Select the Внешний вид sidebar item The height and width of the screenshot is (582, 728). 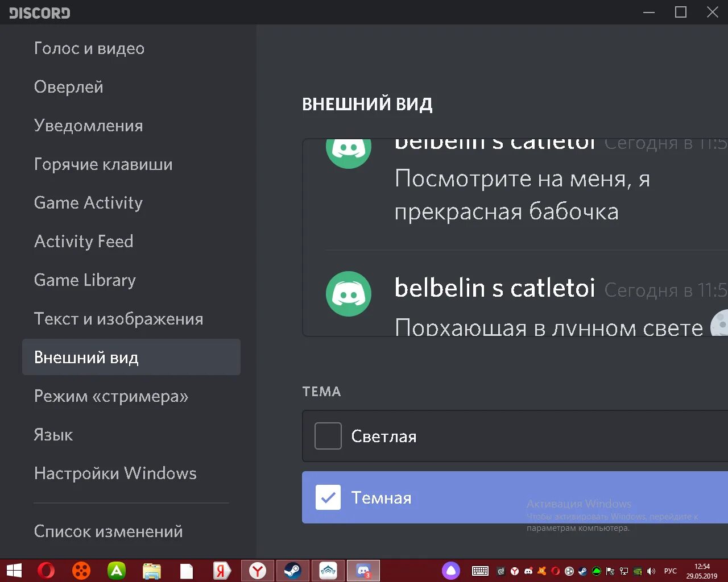[x=131, y=357]
